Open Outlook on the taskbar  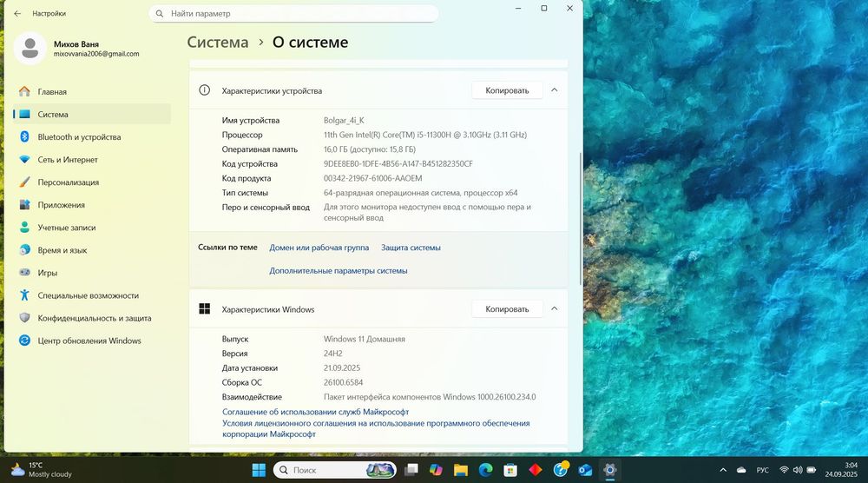click(x=585, y=470)
